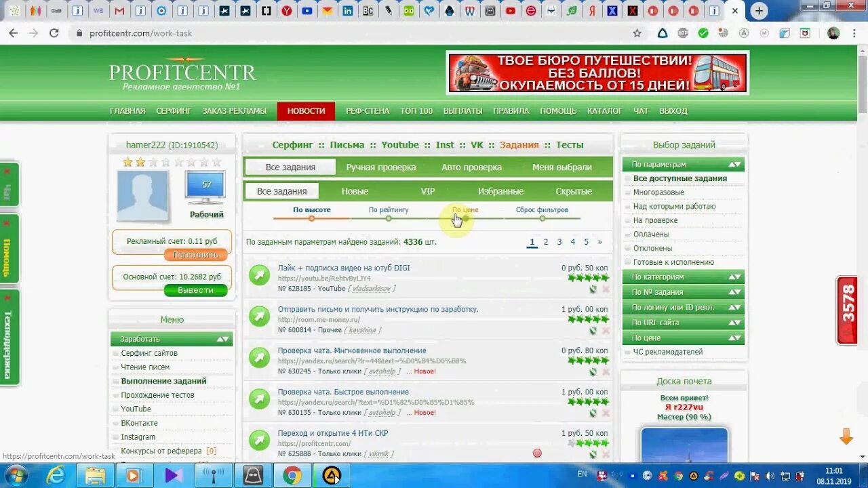868x488 pixels.
Task: Click the 'Вывести' withdraw button
Action: pos(195,290)
